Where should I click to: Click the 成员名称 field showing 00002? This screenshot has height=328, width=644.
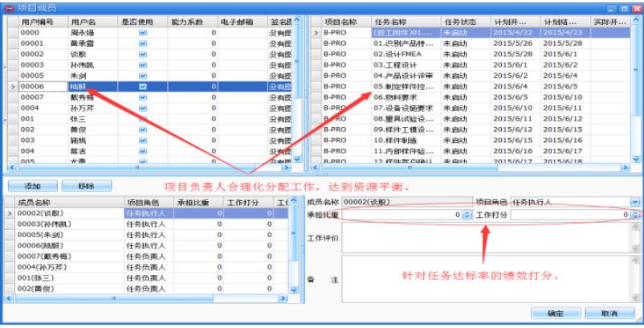point(407,203)
